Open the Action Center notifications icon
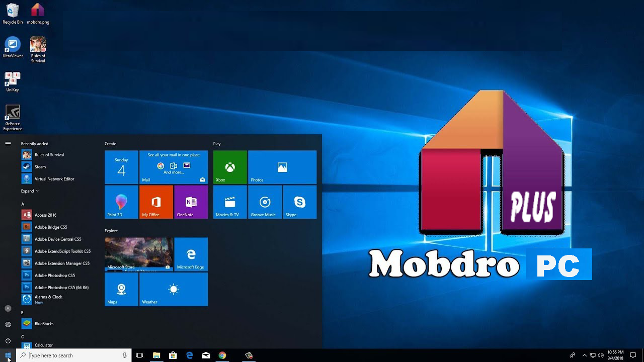Viewport: 644px width, 362px height. (x=633, y=355)
